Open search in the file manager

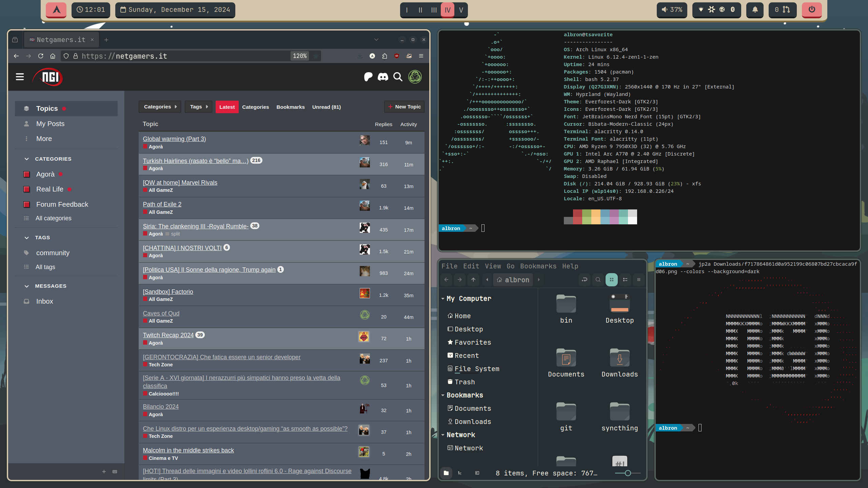pos(598,280)
